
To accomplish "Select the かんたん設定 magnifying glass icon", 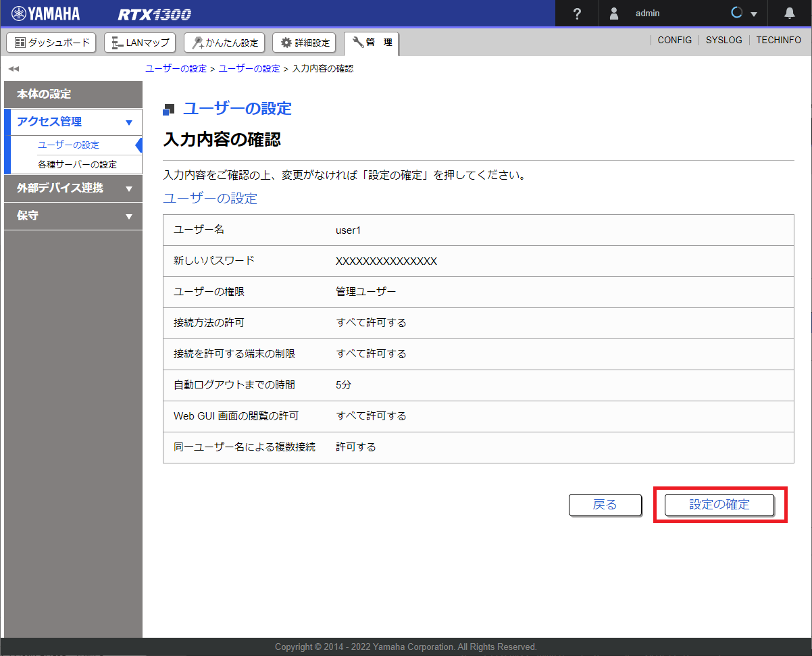I will tap(197, 42).
